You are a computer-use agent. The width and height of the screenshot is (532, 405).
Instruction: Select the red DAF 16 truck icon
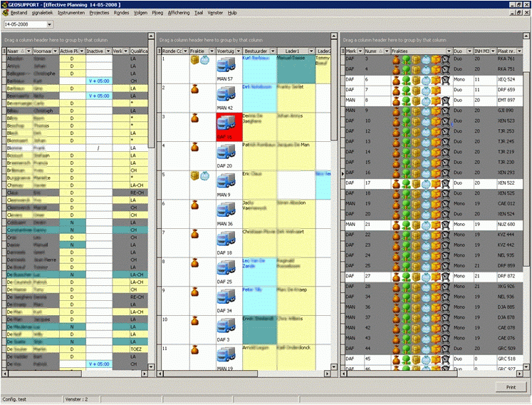[225, 125]
